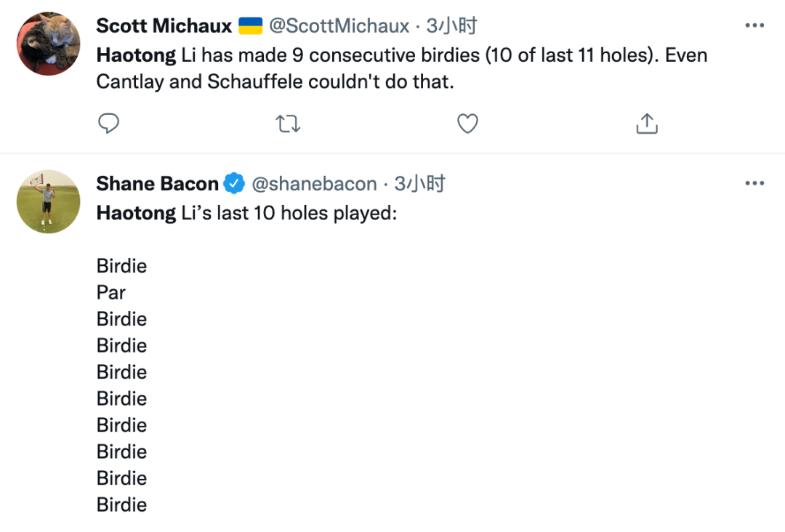Open the timestamp on Scott Michaux's tweet
This screenshot has width=785, height=532.
(451, 27)
